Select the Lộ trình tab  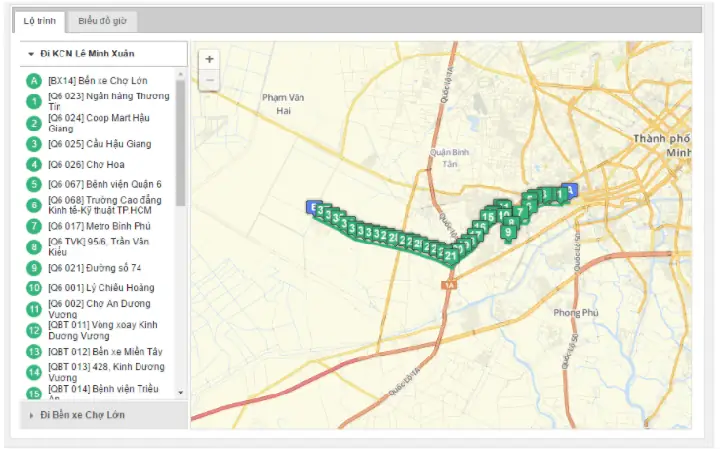coord(39,21)
